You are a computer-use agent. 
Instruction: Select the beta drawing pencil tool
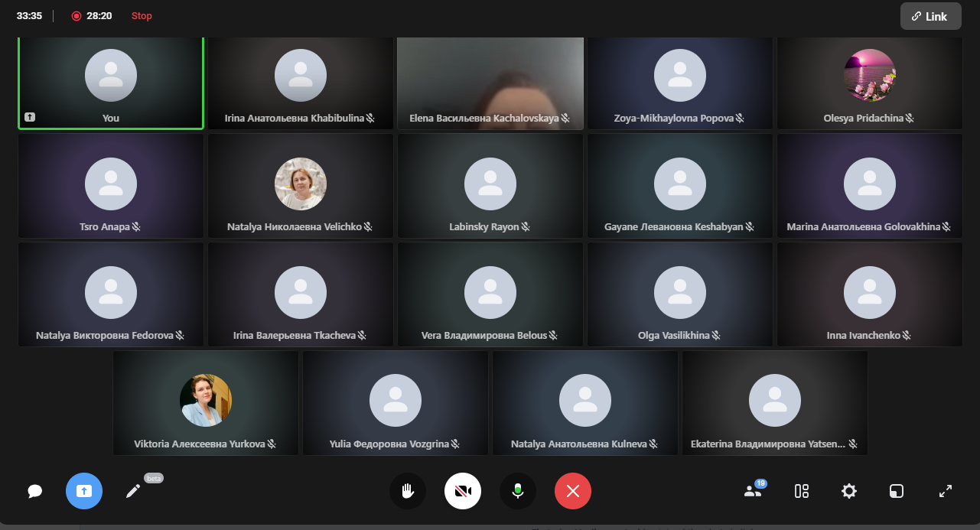pyautogui.click(x=133, y=491)
